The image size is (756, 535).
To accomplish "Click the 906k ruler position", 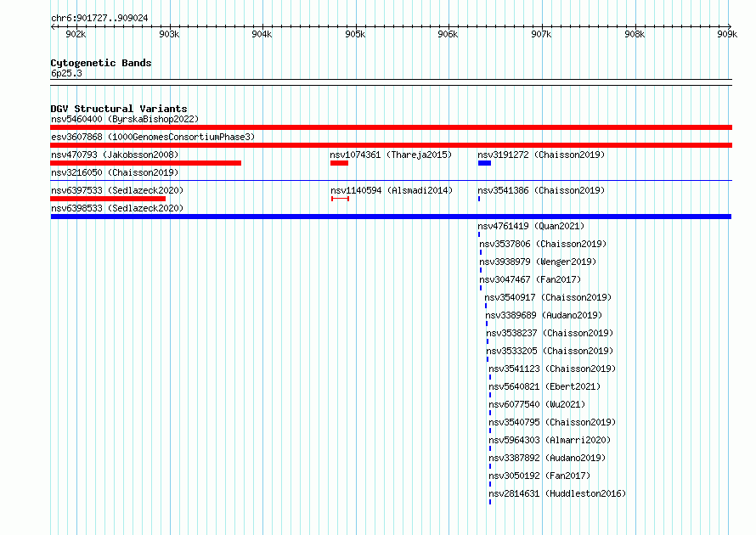I will (x=448, y=34).
